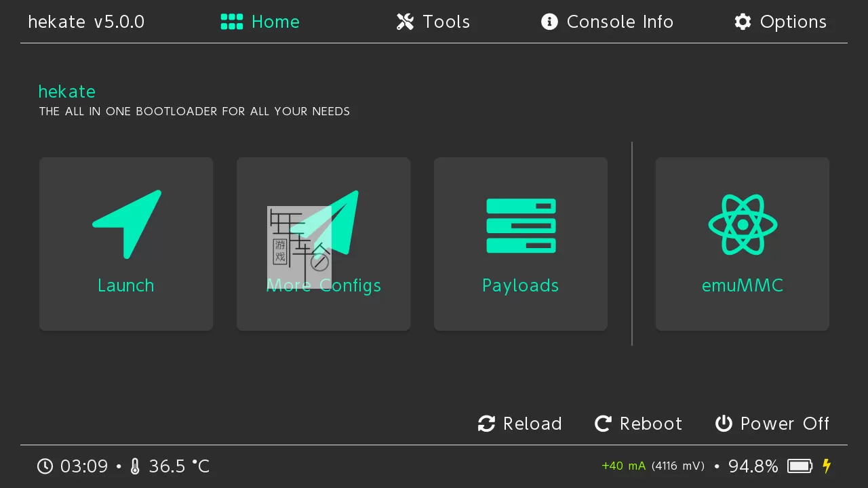The image size is (868, 488).
Task: Click the Console Info circle icon
Action: pyautogui.click(x=549, y=22)
